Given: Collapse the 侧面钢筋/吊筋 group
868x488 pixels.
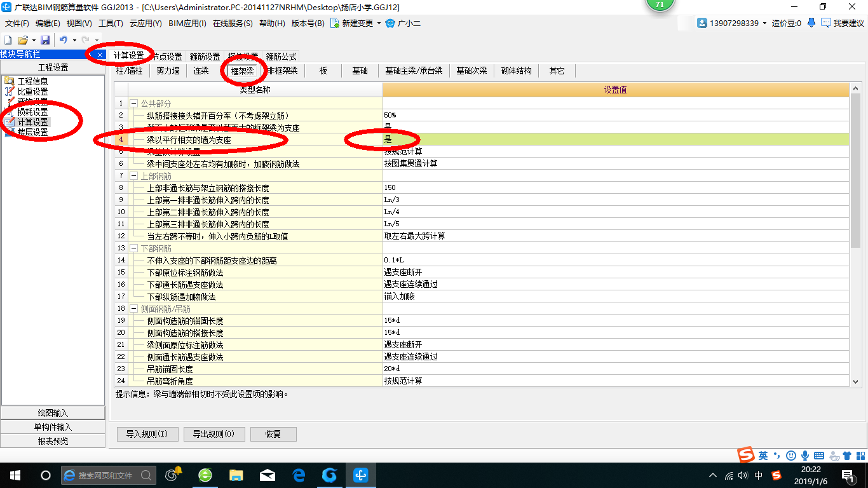Looking at the screenshot, I should (133, 309).
